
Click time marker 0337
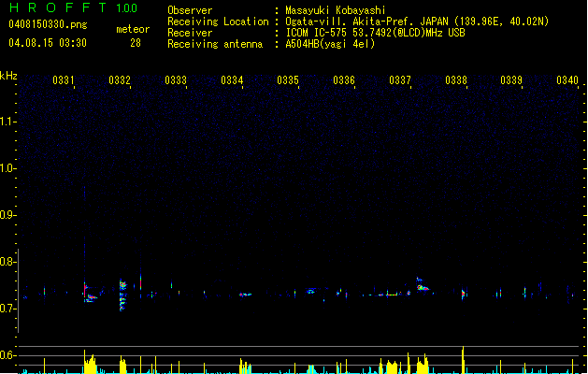point(400,80)
